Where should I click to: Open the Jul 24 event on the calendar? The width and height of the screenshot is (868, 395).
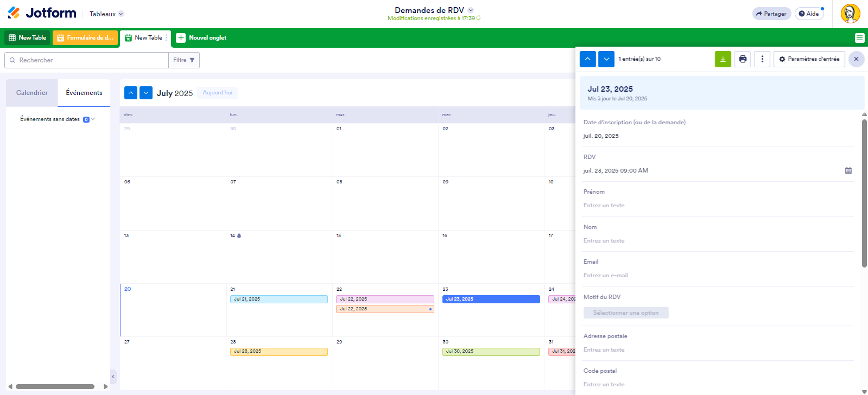[562, 299]
